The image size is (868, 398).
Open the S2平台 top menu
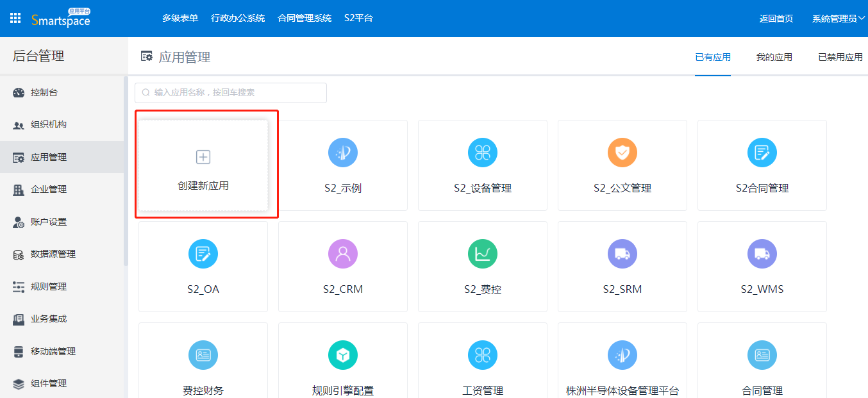358,18
